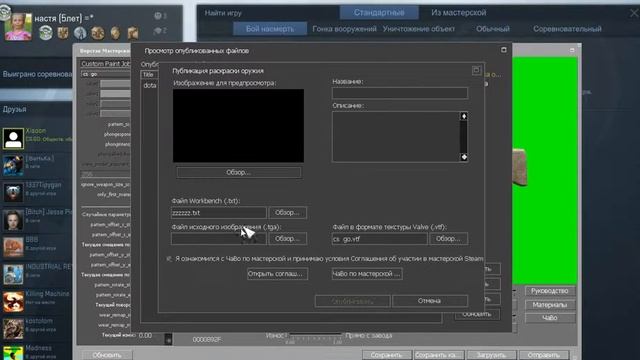This screenshot has height=360, width=640.
Task: Select Бой насмерть game mode
Action: point(270,29)
